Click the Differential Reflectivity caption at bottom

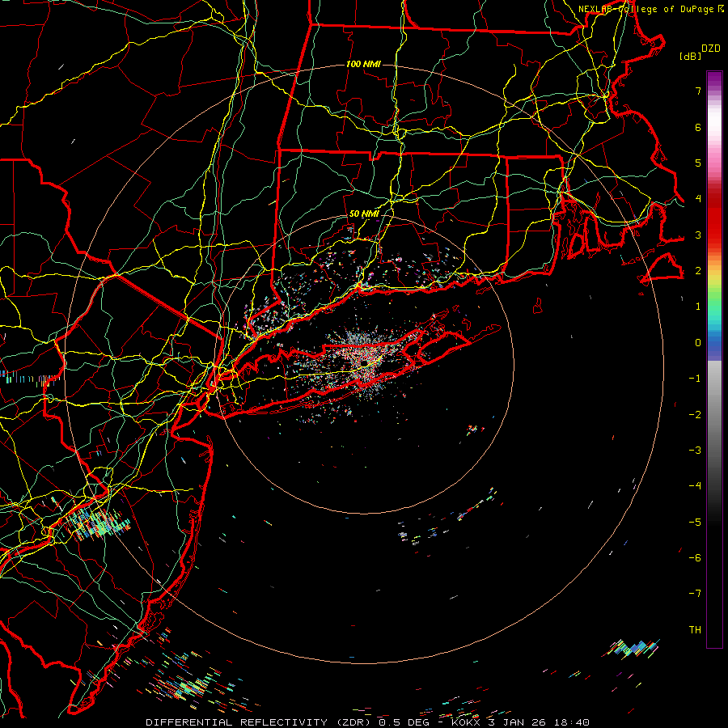click(x=368, y=722)
